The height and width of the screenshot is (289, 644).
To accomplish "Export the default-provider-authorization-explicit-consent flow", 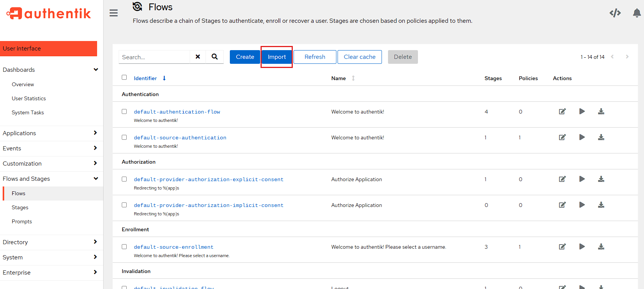I will point(601,179).
